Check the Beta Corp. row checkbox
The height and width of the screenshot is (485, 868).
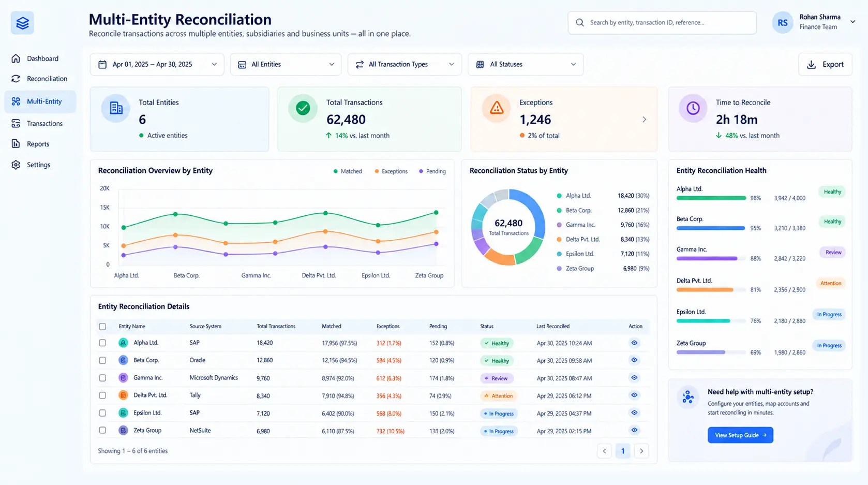102,360
